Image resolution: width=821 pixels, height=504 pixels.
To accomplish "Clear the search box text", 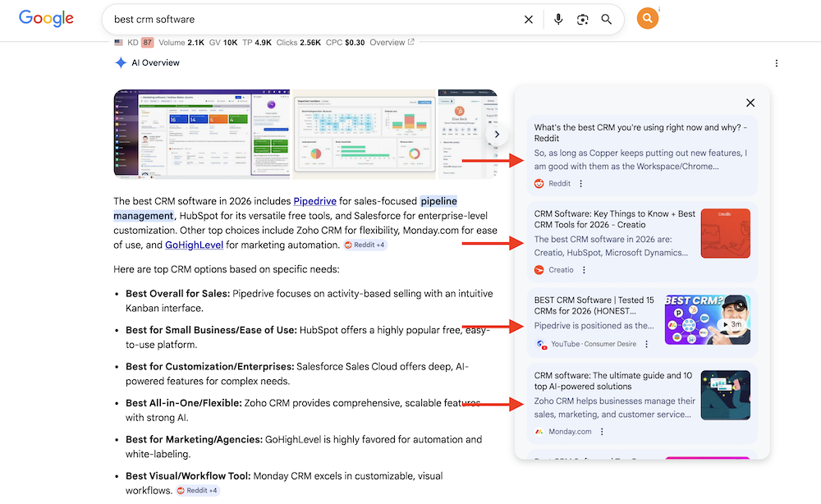I will click(x=528, y=20).
